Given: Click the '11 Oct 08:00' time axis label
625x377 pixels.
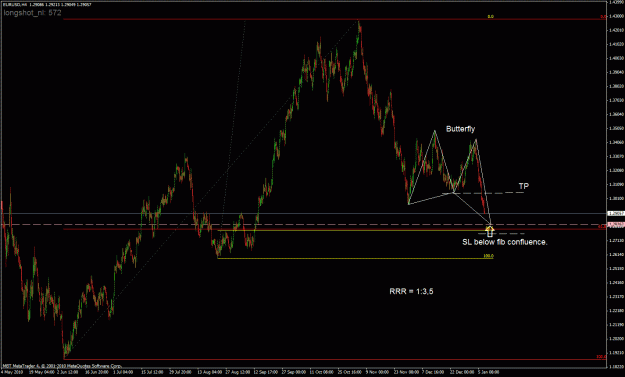Looking at the screenshot, I should point(322,372).
